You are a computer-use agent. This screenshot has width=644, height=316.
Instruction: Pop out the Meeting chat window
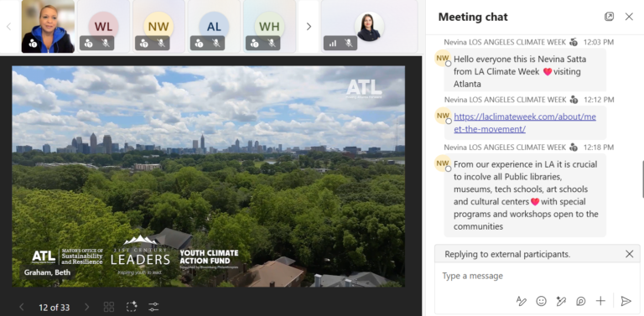609,17
